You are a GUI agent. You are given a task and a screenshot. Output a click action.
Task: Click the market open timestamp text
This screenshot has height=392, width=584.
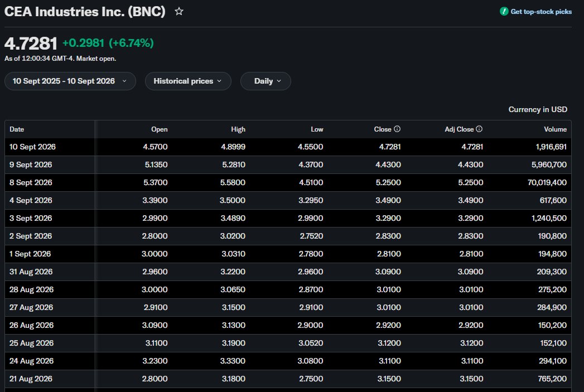pyautogui.click(x=60, y=59)
